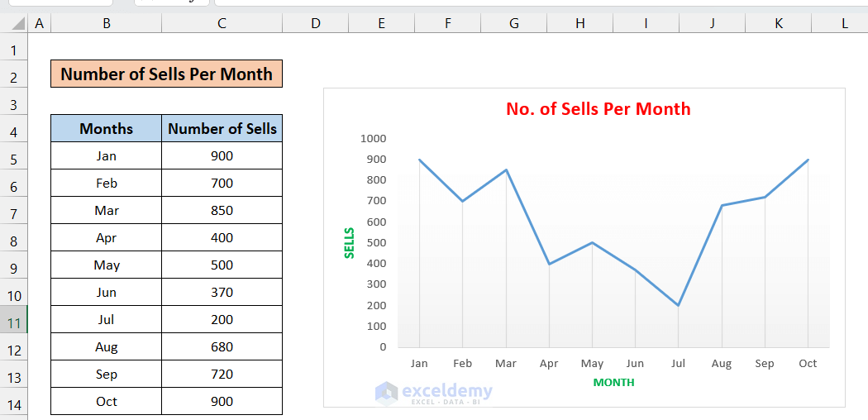Click the cell with value 370
Screen dimensions: 868x420
[x=222, y=292]
